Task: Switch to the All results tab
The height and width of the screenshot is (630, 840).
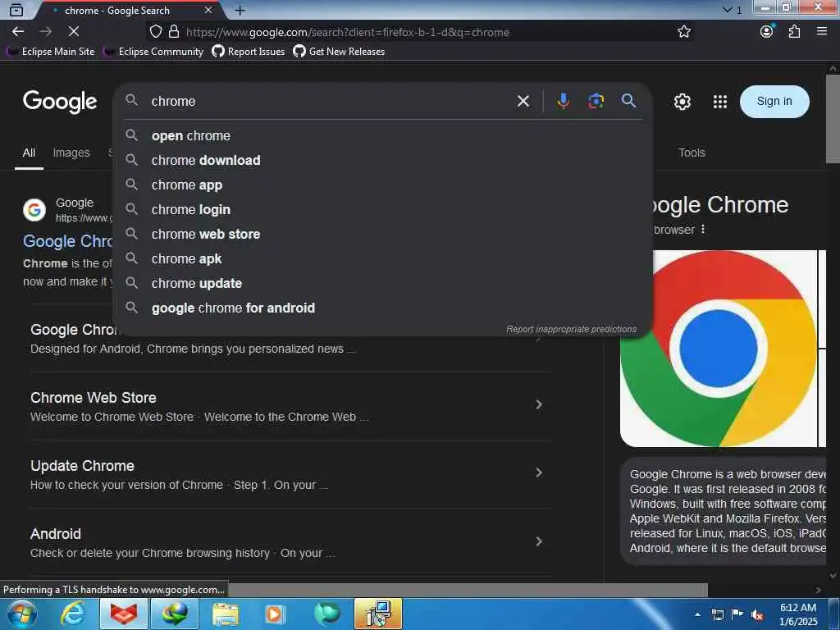Action: click(x=29, y=153)
